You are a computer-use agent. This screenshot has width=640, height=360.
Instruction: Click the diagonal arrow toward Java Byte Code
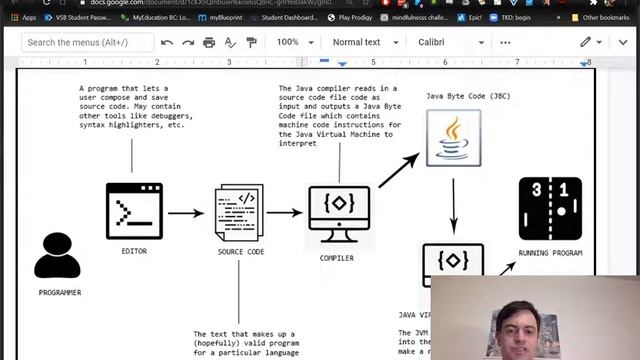coord(399,170)
